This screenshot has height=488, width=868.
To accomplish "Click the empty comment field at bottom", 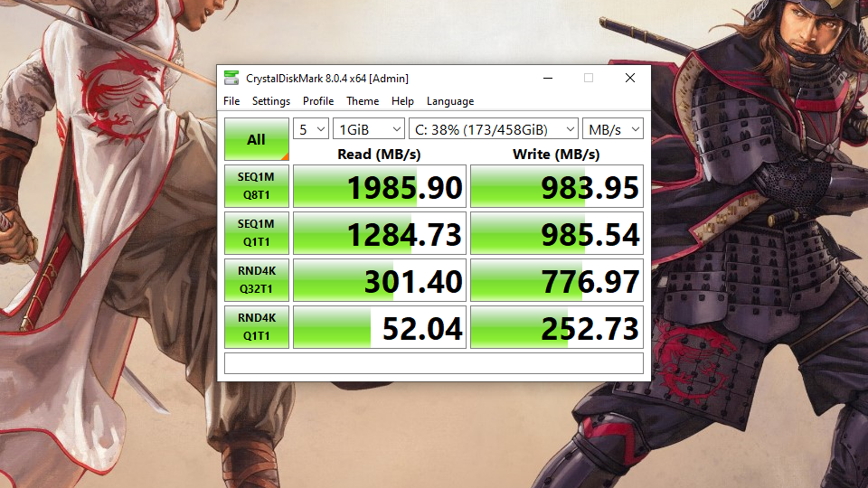I will [x=434, y=363].
